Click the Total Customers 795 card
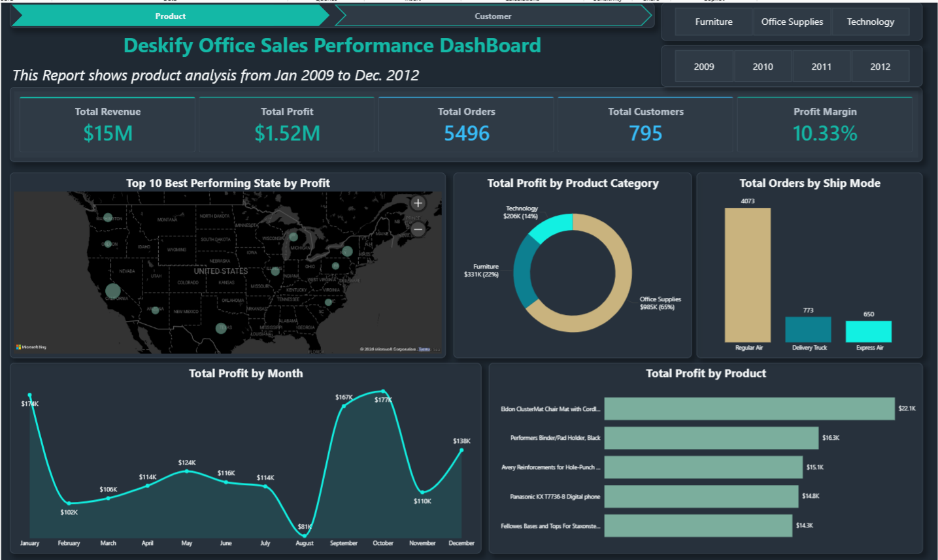 click(x=646, y=125)
